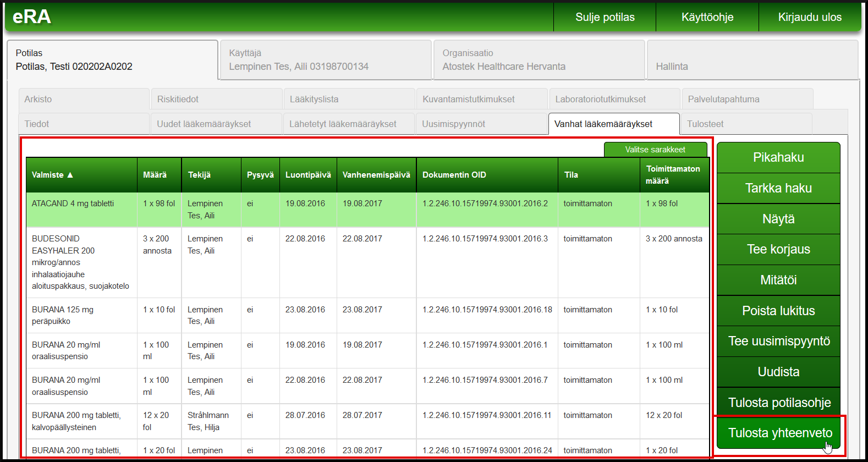Click the Uudista button
Image resolution: width=868 pixels, height=462 pixels.
(778, 372)
